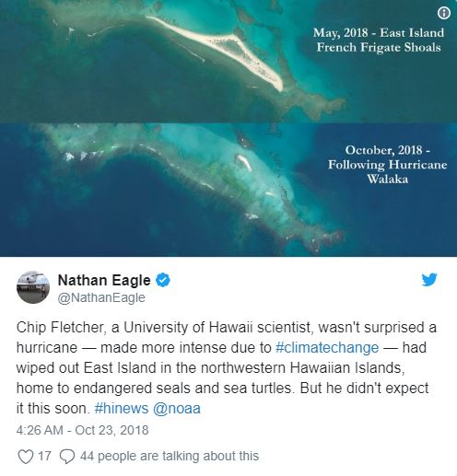Image resolution: width=457 pixels, height=476 pixels.
Task: Open the #climatechange hashtag link
Action: 327,348
